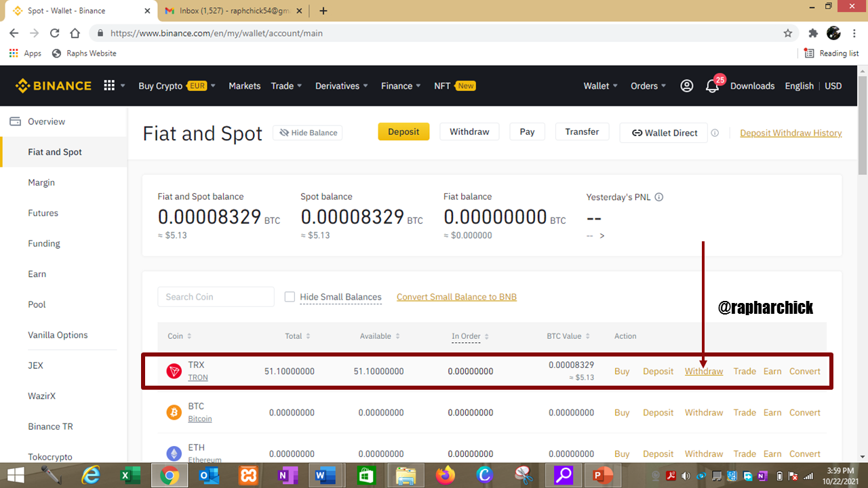Reload the page
Image resolution: width=868 pixels, height=488 pixels.
(x=55, y=33)
